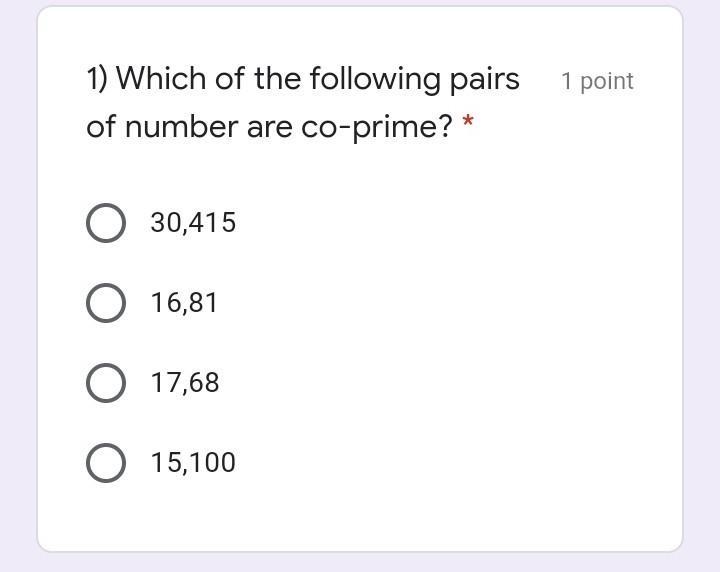Viewport: 720px width, 572px height.
Task: Choose the first answer option's circle
Action: coord(106,223)
